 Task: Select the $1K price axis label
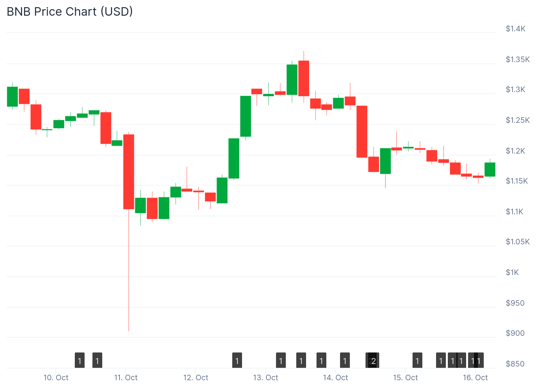[512, 272]
